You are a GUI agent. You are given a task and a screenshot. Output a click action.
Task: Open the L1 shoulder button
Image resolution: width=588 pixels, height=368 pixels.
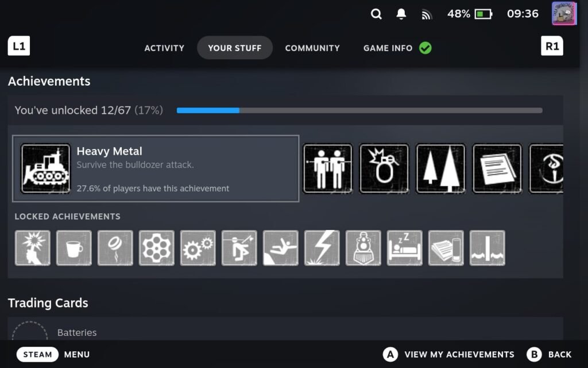coord(19,46)
